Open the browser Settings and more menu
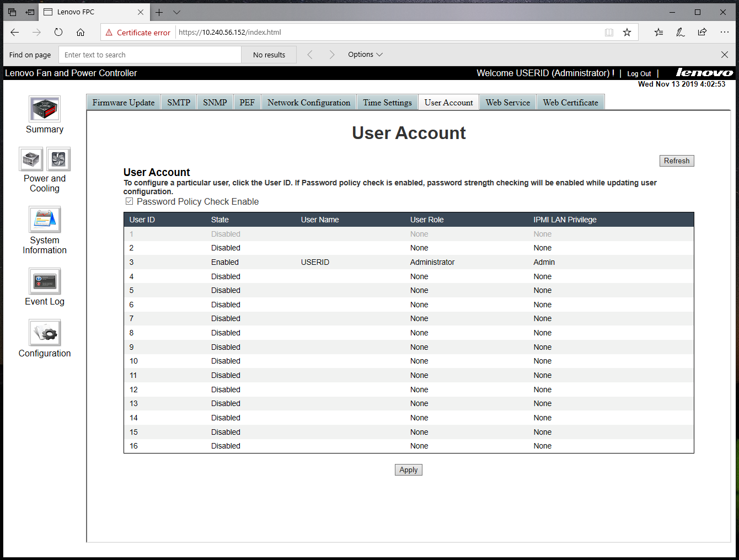The height and width of the screenshot is (560, 739). click(x=724, y=33)
